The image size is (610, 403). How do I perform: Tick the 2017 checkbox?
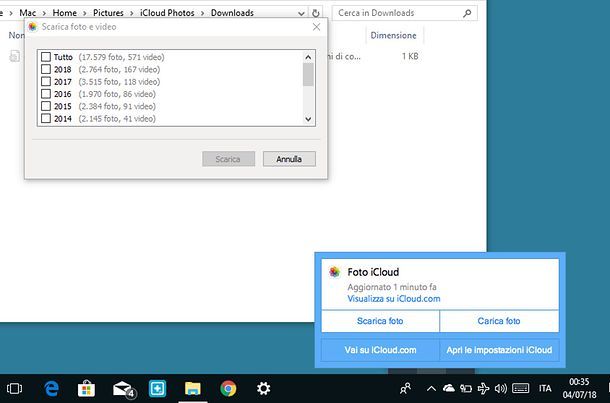click(x=46, y=82)
